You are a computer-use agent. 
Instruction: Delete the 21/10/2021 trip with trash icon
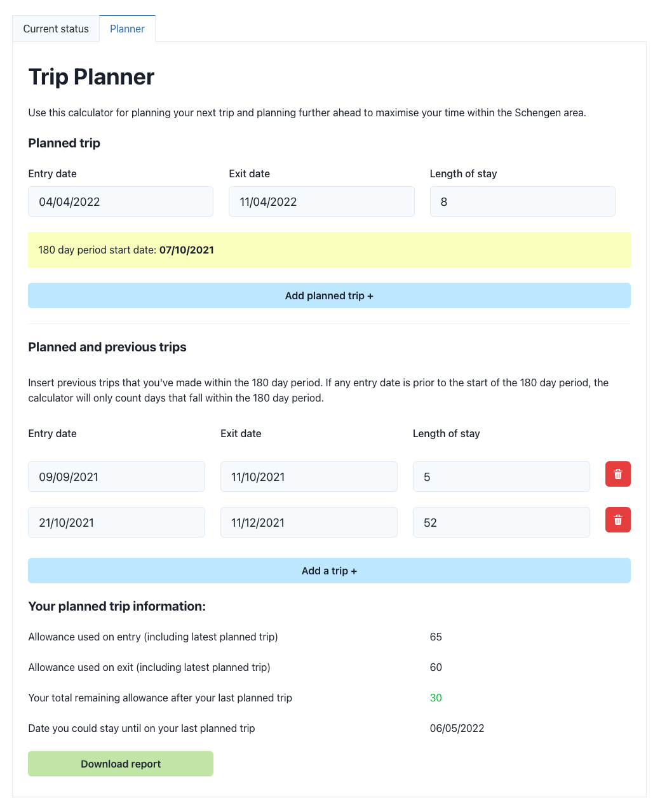tap(617, 520)
